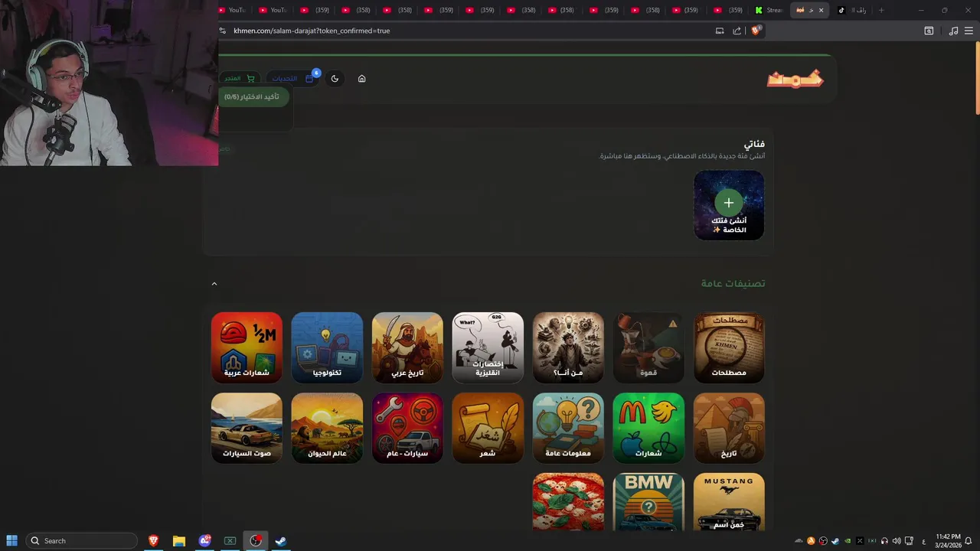Open a new browser tab

881,10
